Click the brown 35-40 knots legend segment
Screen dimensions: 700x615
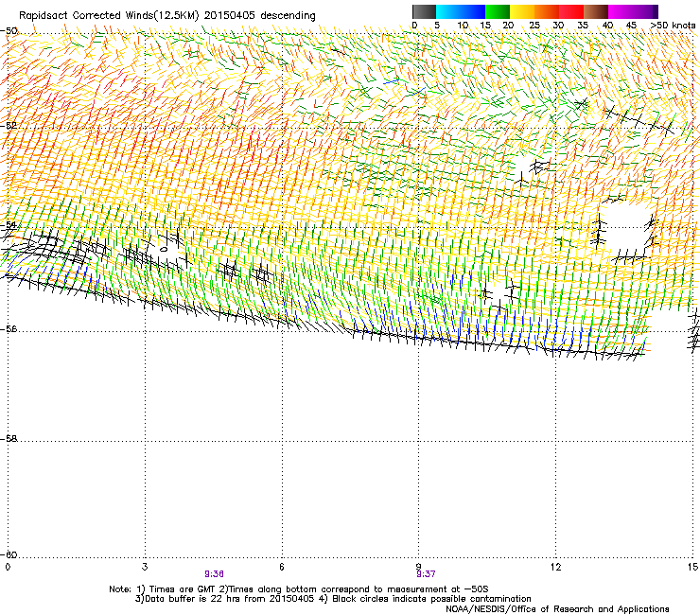click(596, 11)
